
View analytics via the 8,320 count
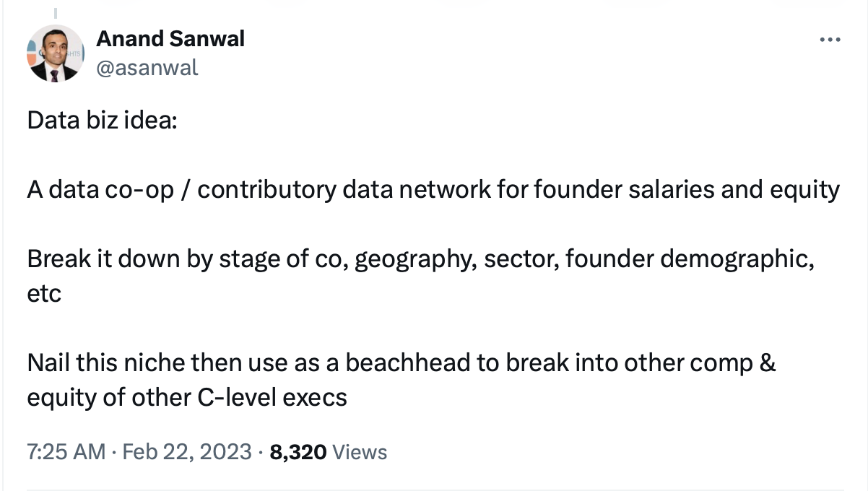coord(298,452)
